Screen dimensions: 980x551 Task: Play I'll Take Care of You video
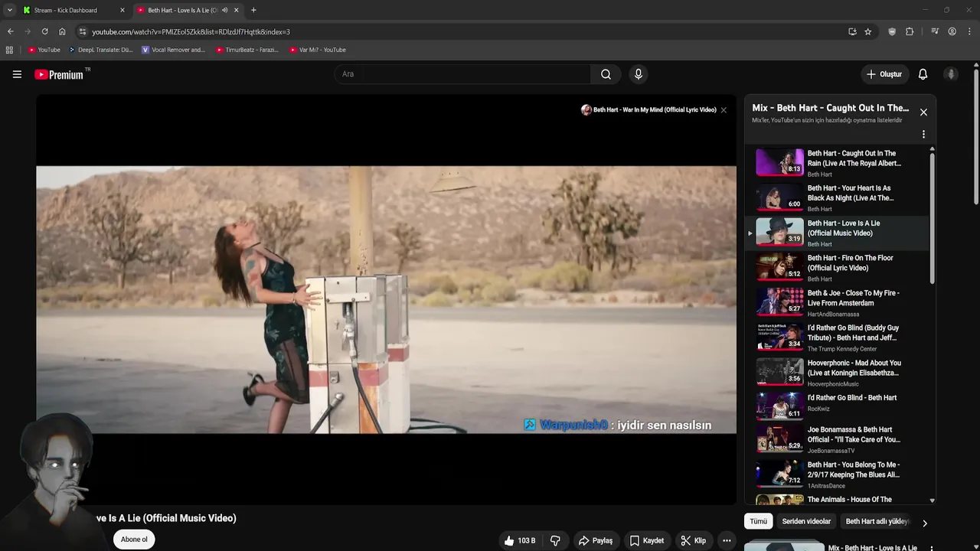(x=780, y=439)
